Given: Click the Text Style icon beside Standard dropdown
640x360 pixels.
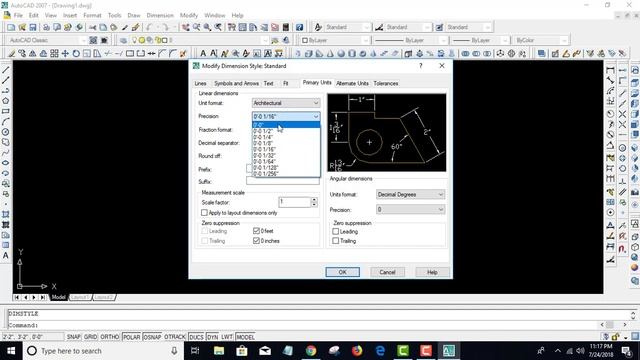Looking at the screenshot, I should pyautogui.click(x=318, y=27).
